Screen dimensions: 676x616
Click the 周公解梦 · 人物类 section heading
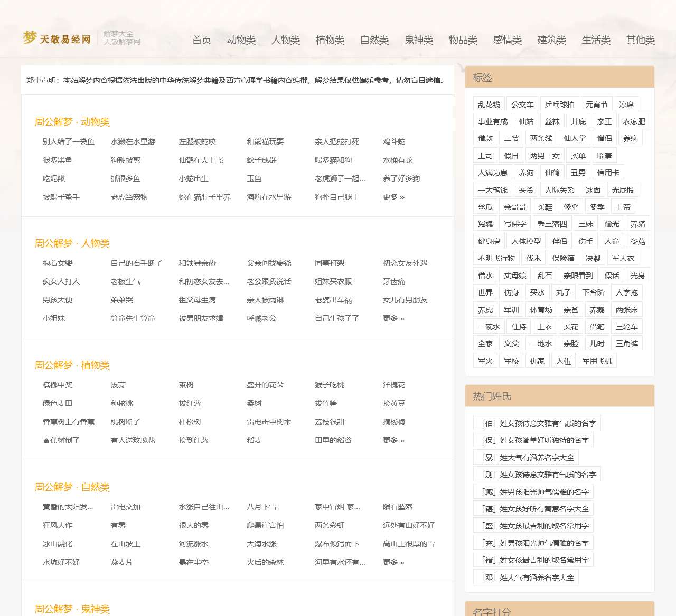coord(72,243)
